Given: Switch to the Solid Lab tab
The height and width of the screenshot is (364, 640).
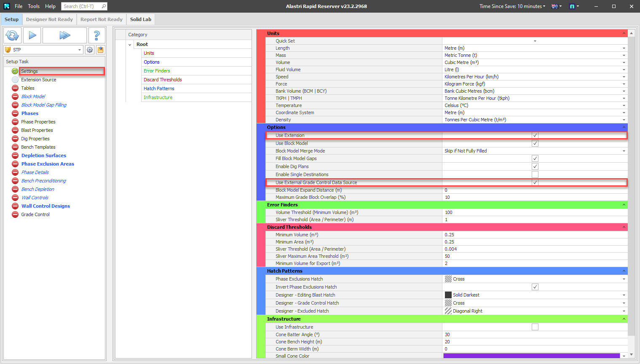Looking at the screenshot, I should [140, 19].
